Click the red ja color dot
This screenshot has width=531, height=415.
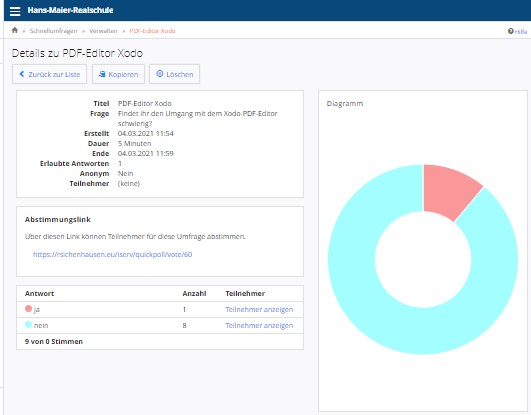[28, 309]
